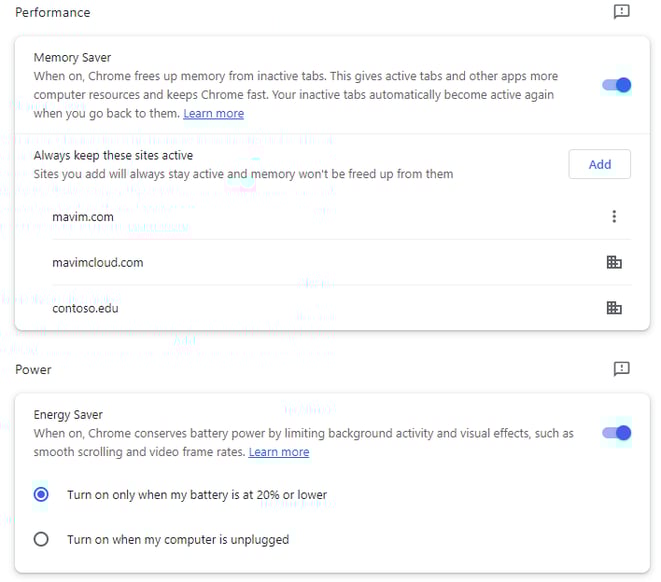Click the Energy Saver title text
This screenshot has height=582, width=661.
point(68,415)
